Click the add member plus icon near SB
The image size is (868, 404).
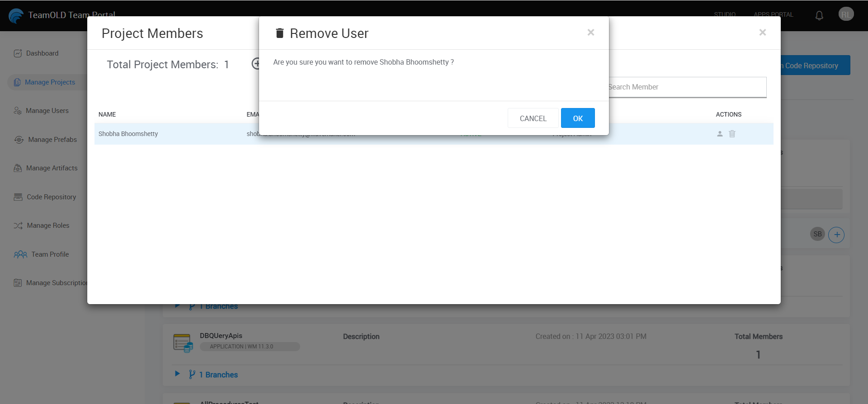836,235
